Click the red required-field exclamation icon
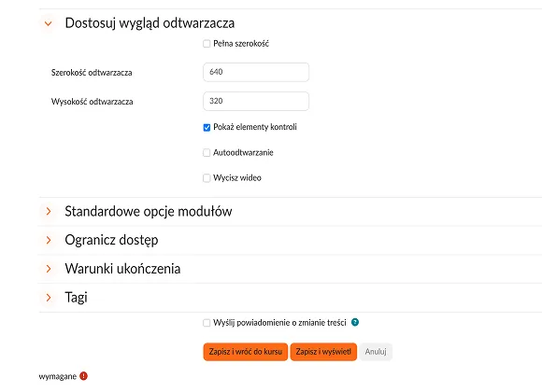 click(x=83, y=376)
